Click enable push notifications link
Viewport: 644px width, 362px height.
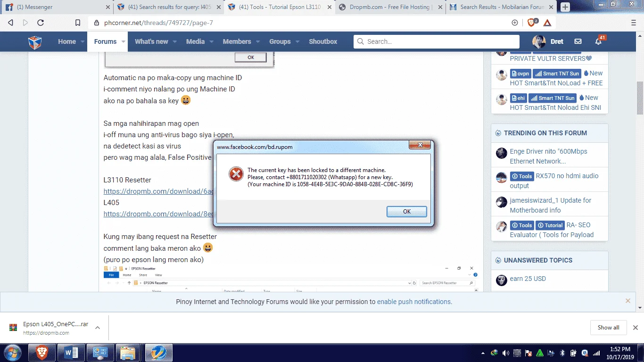pyautogui.click(x=413, y=302)
